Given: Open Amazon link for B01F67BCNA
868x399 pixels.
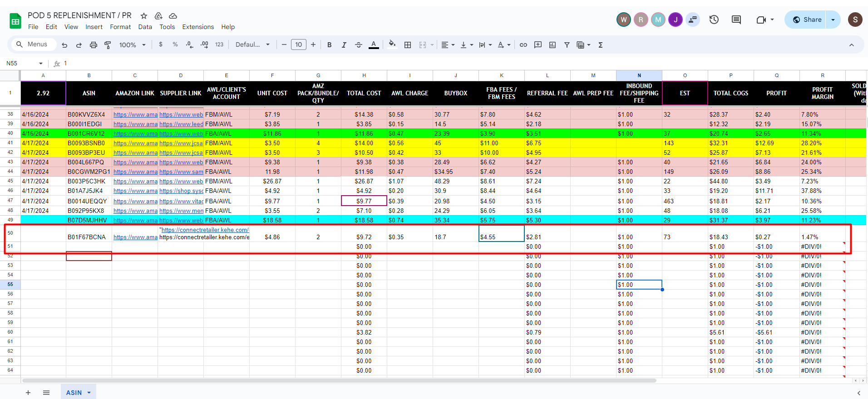Looking at the screenshot, I should [x=135, y=237].
